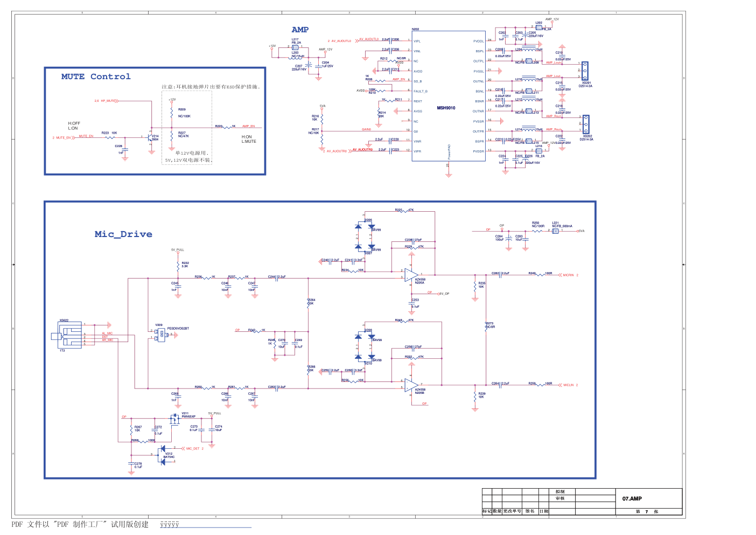Select the V214 transistor symbol

[150, 138]
